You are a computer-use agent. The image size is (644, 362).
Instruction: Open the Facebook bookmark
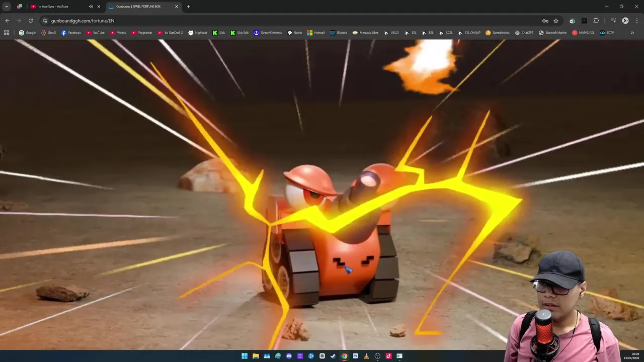[70, 33]
